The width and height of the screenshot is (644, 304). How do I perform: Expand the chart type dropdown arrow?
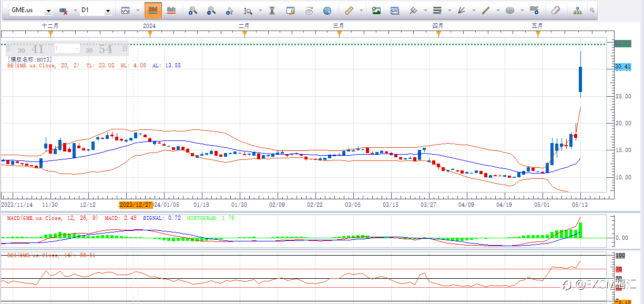(x=138, y=11)
